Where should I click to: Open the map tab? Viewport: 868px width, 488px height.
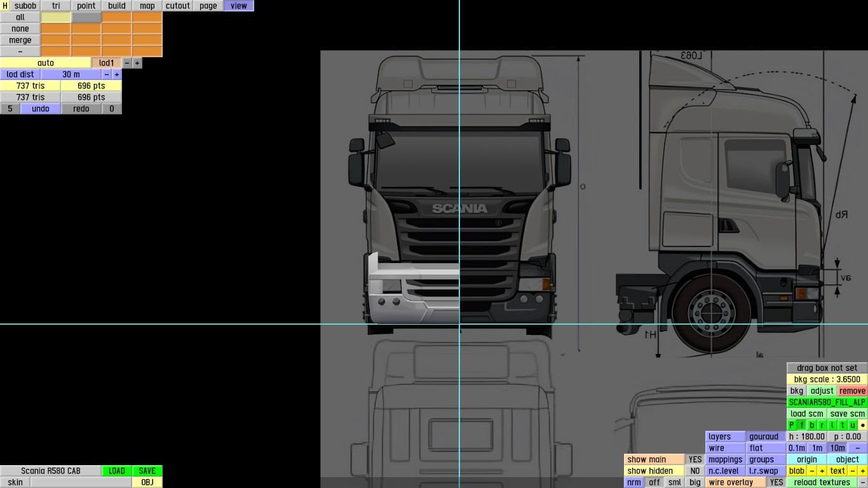point(147,6)
